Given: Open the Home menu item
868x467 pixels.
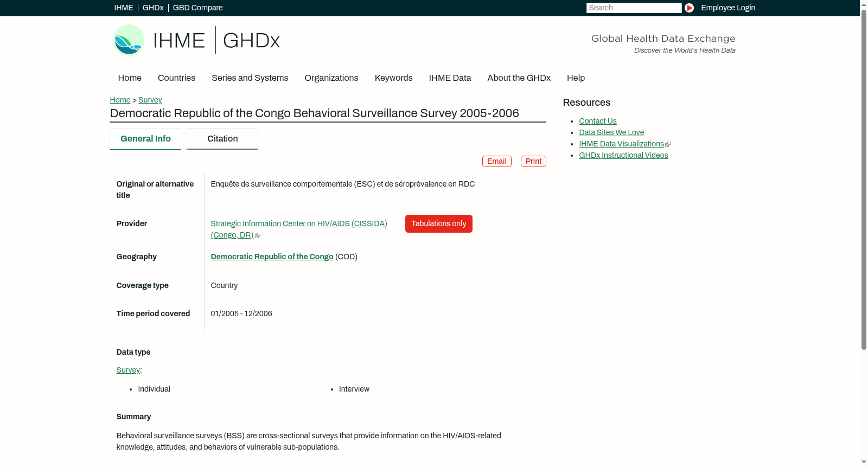Looking at the screenshot, I should click(130, 78).
